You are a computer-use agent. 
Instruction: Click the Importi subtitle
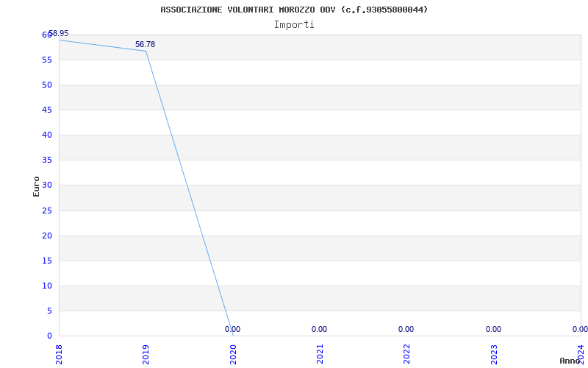(x=294, y=25)
